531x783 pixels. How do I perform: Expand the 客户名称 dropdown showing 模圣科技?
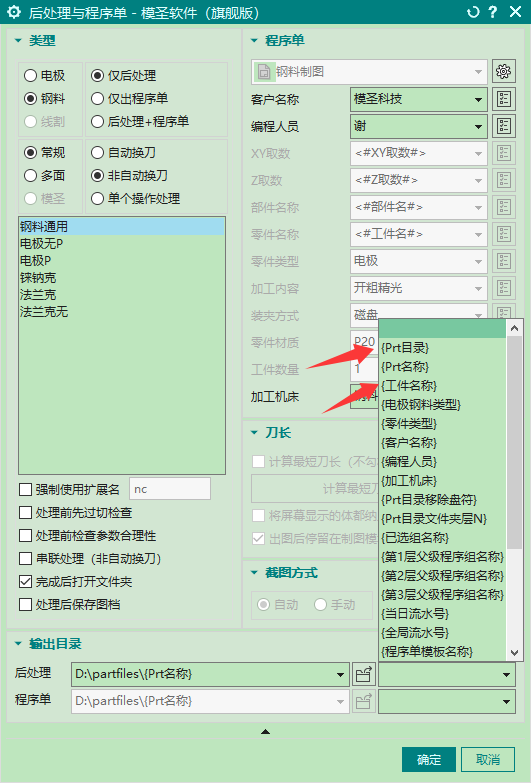[478, 99]
